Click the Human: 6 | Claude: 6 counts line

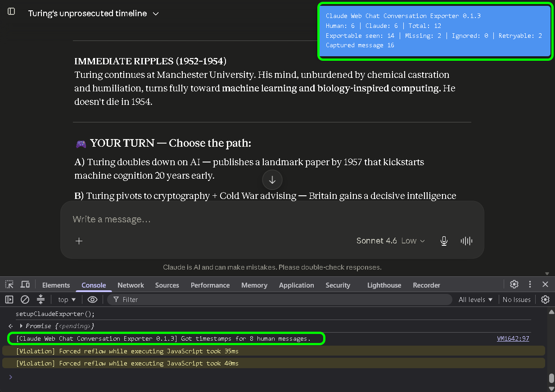[x=383, y=26]
